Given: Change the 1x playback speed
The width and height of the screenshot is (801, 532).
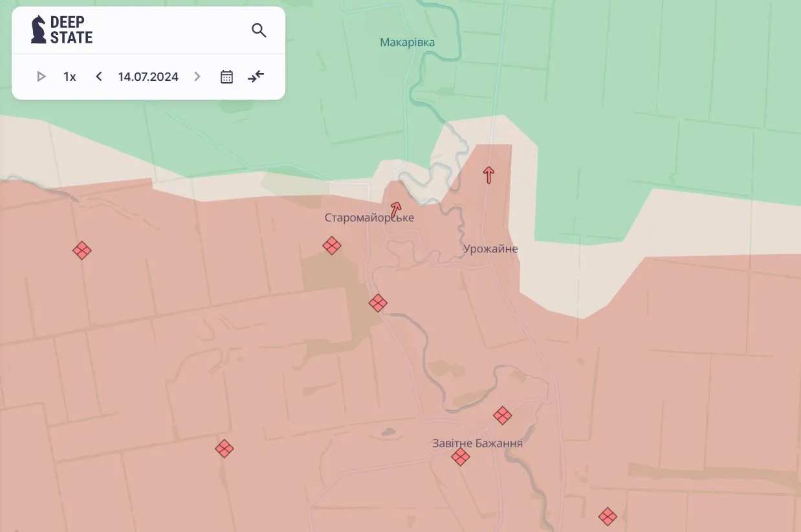Looking at the screenshot, I should point(69,77).
